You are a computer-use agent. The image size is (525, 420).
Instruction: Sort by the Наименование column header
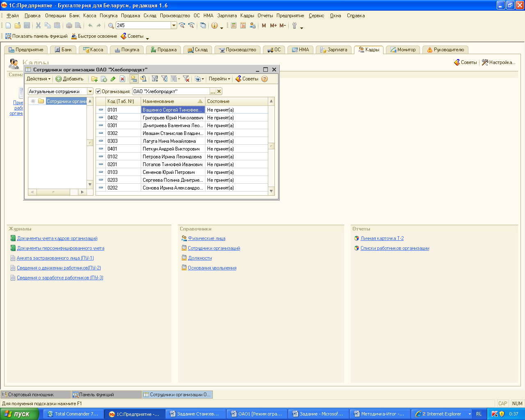click(x=173, y=101)
